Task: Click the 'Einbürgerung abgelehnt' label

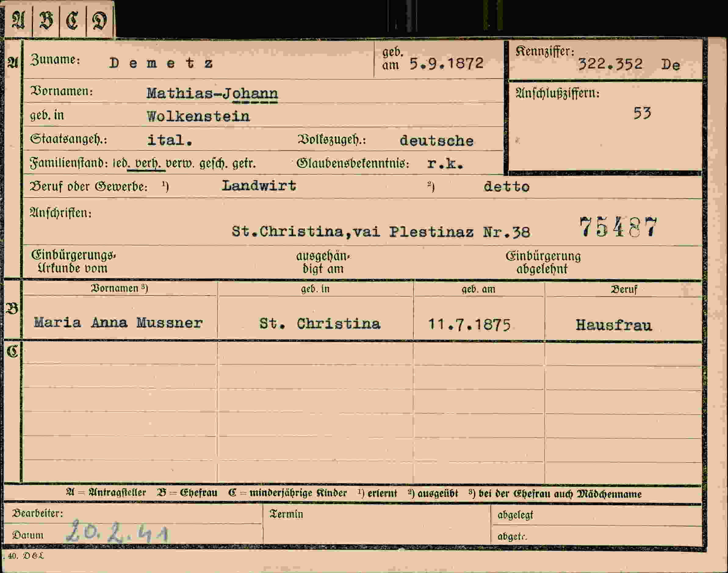Action: click(543, 263)
